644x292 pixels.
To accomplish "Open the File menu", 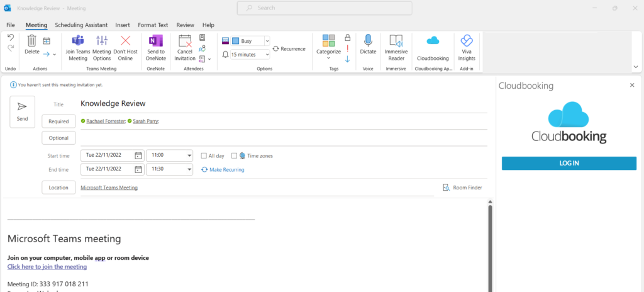I will [x=11, y=25].
